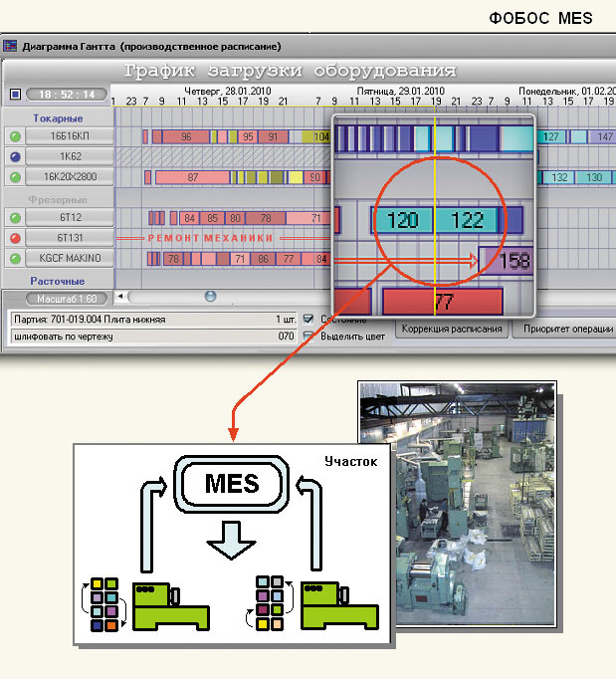Select zoomed red operation block 77

pyautogui.click(x=443, y=302)
